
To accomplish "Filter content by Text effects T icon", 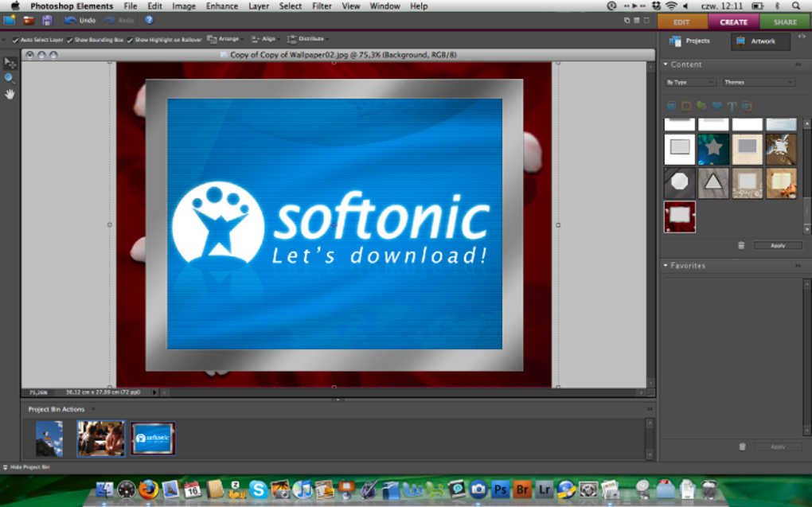I will coord(732,106).
